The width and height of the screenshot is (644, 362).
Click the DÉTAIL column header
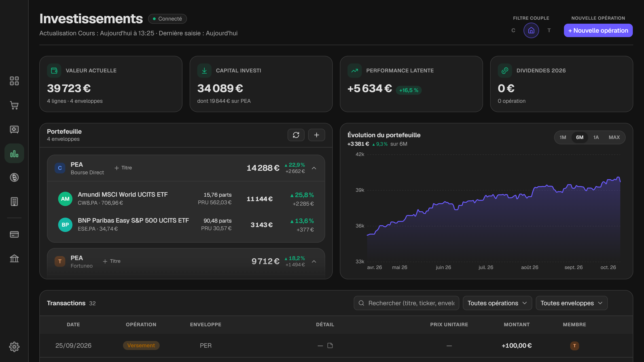pyautogui.click(x=325, y=324)
